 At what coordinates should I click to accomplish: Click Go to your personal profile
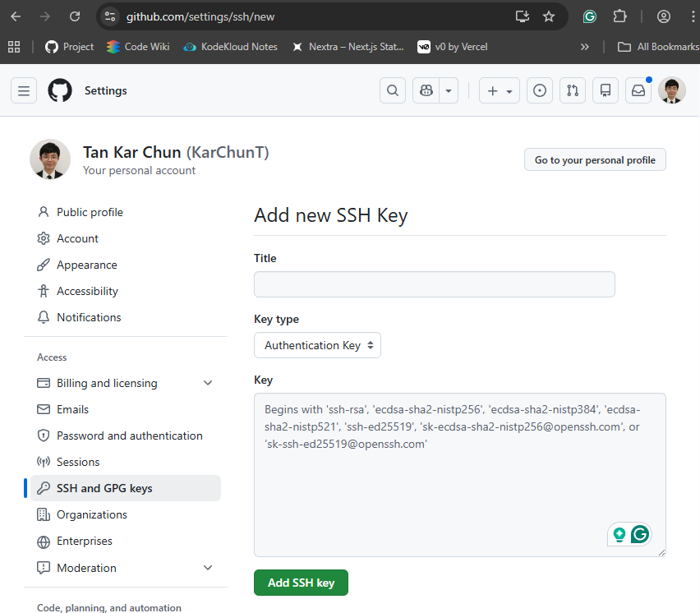click(595, 159)
